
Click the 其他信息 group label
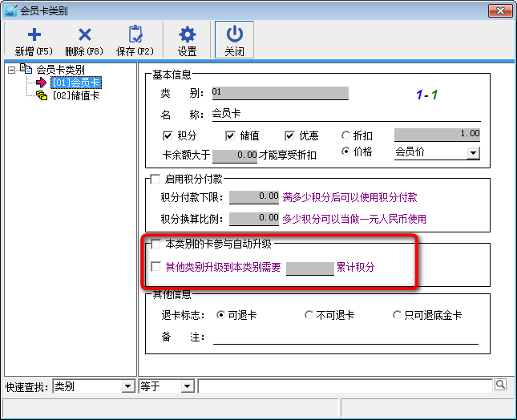point(172,294)
